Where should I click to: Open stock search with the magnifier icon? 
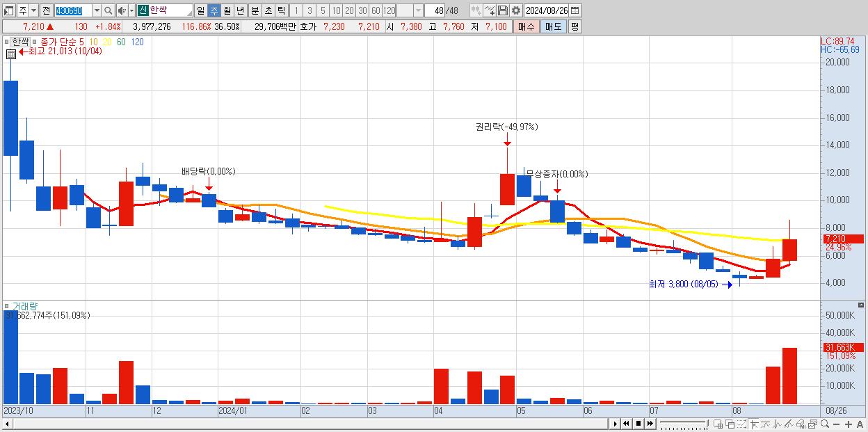[108, 10]
